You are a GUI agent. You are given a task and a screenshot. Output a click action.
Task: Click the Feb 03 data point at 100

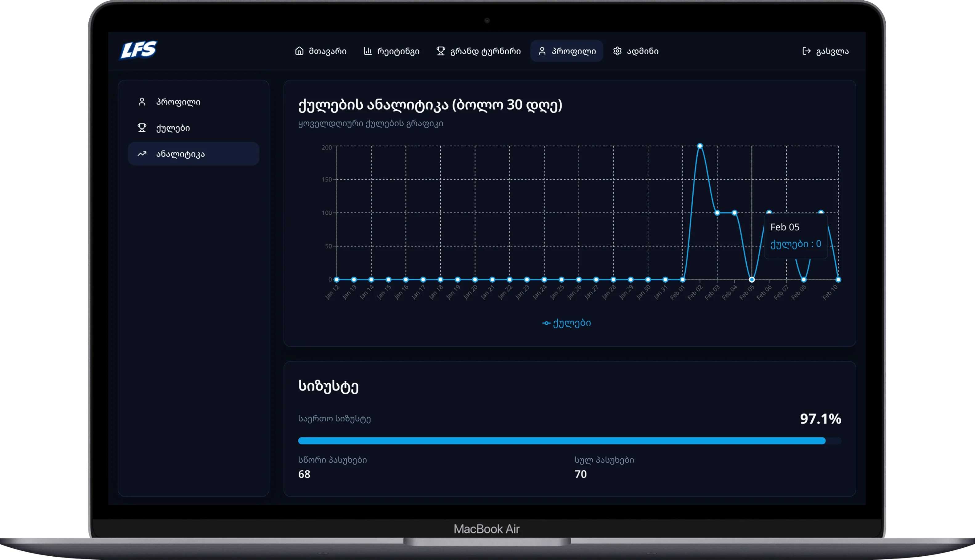717,213
